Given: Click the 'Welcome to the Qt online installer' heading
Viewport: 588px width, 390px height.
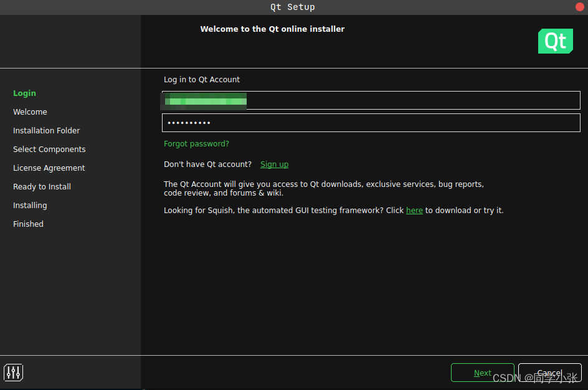Looking at the screenshot, I should click(x=272, y=29).
